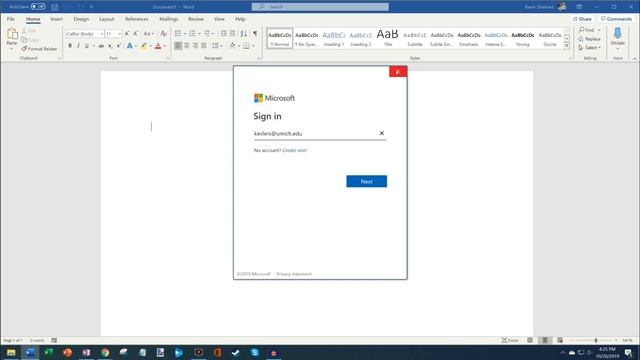
Task: Open the bullets list dropdown
Action: click(185, 33)
